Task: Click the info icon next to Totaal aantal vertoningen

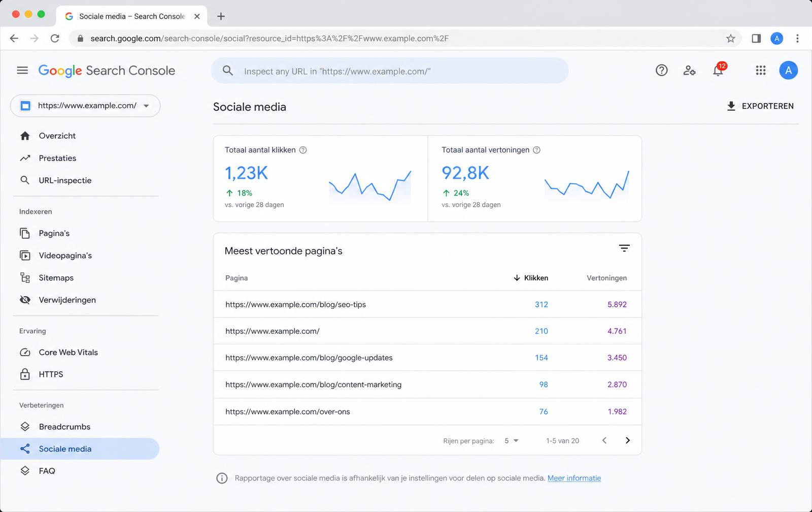Action: pyautogui.click(x=536, y=150)
